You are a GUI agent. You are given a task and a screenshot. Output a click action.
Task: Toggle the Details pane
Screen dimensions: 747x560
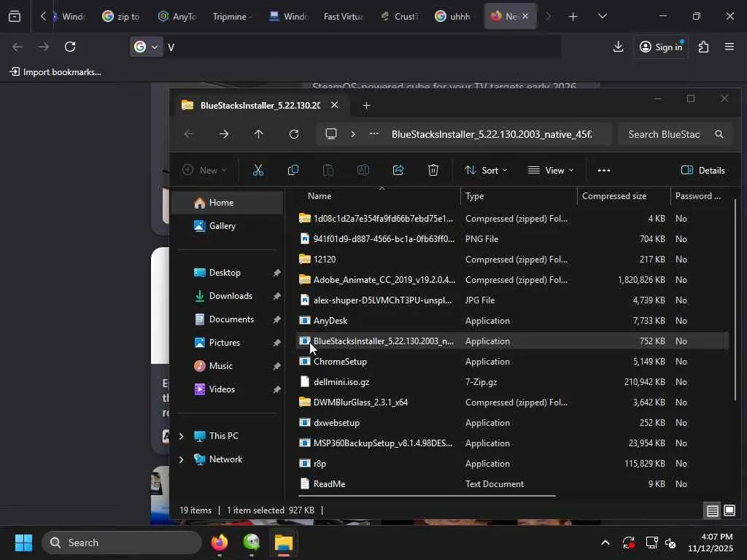703,170
